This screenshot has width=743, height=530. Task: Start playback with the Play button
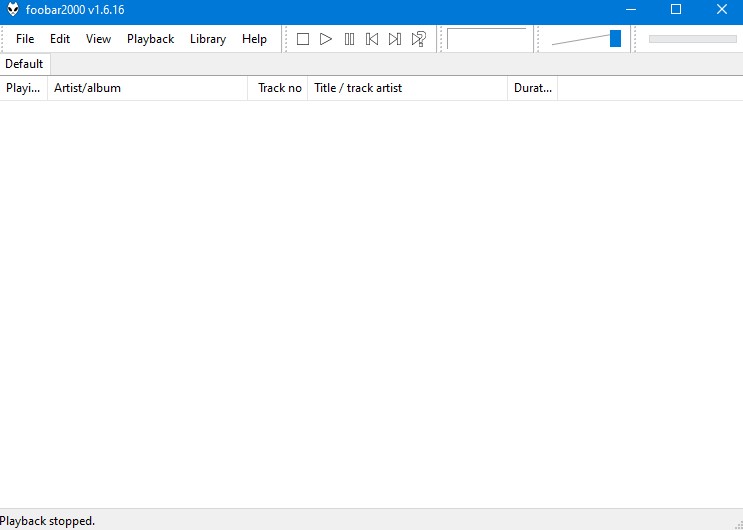pos(326,39)
